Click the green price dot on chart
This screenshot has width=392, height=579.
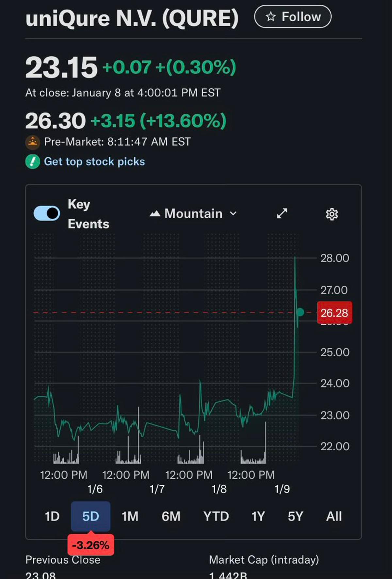[x=300, y=312]
